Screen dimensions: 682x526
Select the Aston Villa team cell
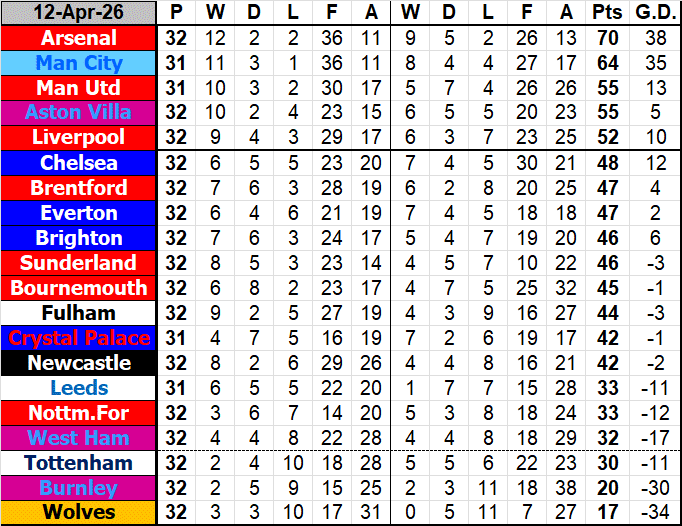(79, 113)
